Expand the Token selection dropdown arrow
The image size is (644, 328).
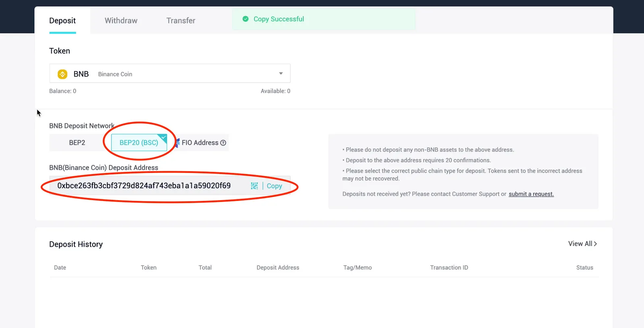point(281,74)
